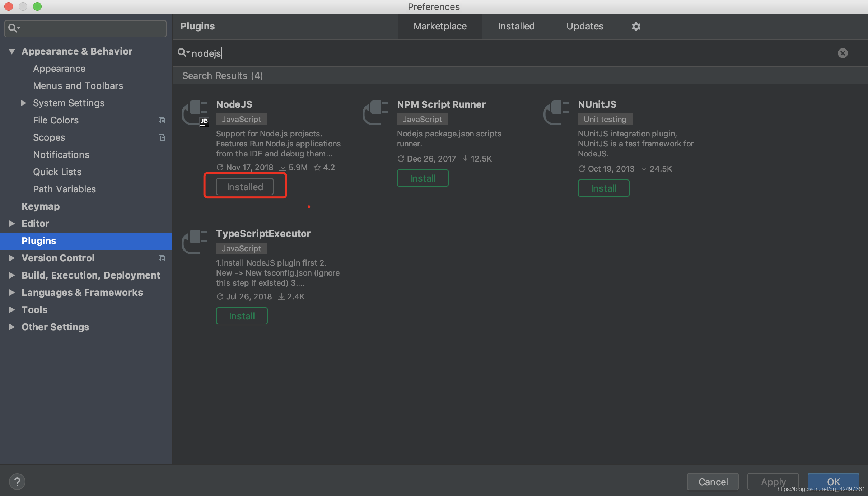Click JavaScript tag under NPM Script Runner

click(x=422, y=119)
